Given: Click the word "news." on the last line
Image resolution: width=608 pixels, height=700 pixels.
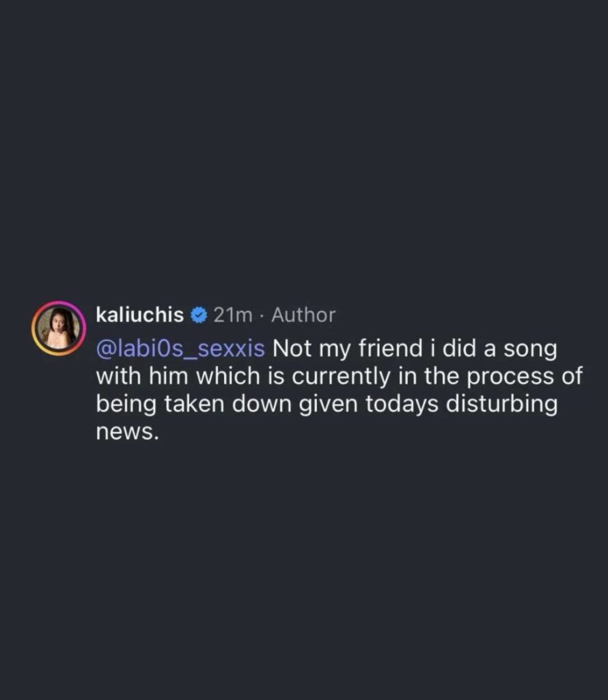Looking at the screenshot, I should tap(127, 431).
